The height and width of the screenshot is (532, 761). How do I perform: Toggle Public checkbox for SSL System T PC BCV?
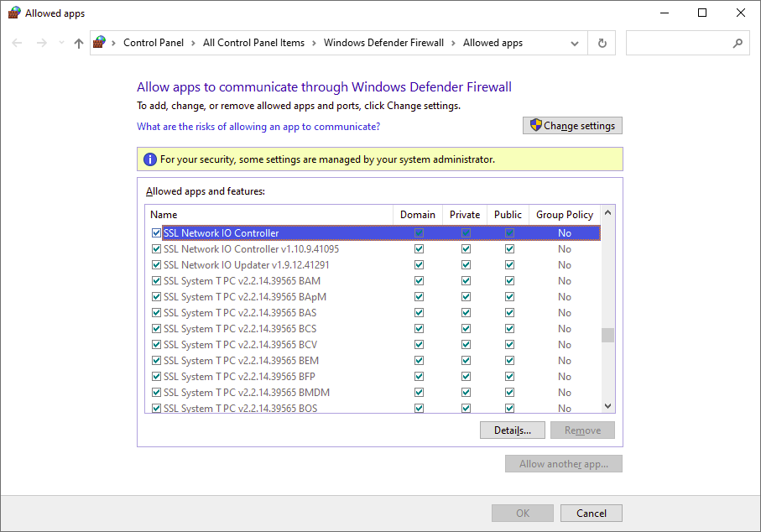pyautogui.click(x=509, y=345)
